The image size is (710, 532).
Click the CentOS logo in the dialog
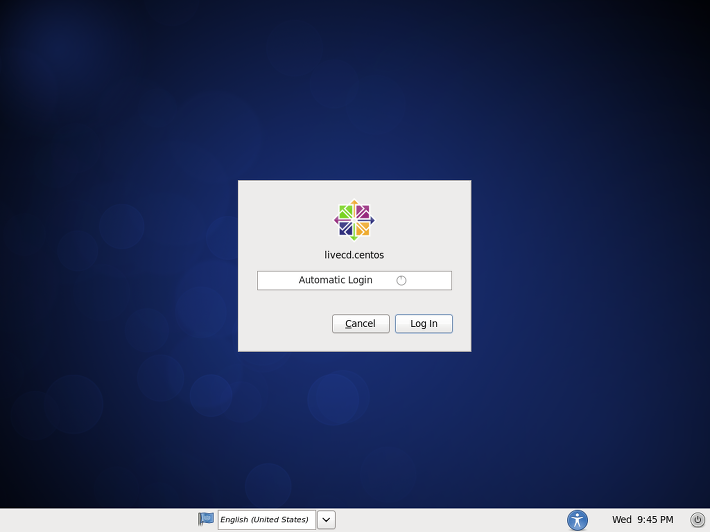coord(354,220)
